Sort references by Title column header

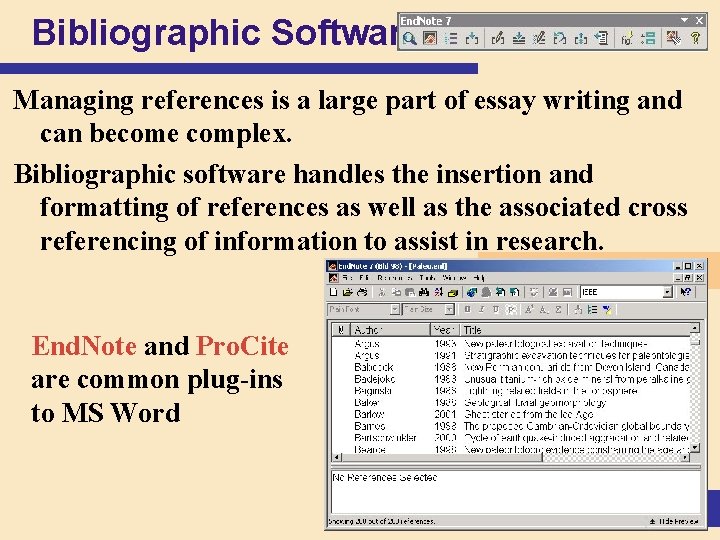575,330
